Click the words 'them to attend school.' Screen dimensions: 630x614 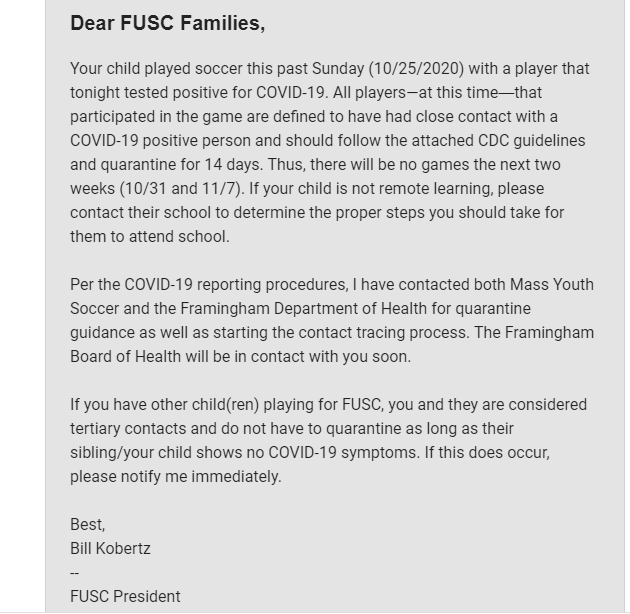[x=149, y=237]
